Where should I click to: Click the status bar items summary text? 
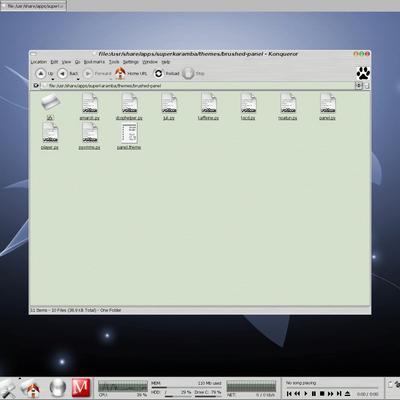(76, 310)
